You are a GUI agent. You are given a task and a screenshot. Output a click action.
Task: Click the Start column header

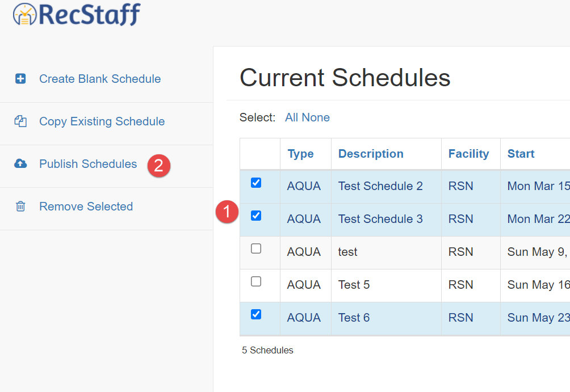[x=521, y=154]
